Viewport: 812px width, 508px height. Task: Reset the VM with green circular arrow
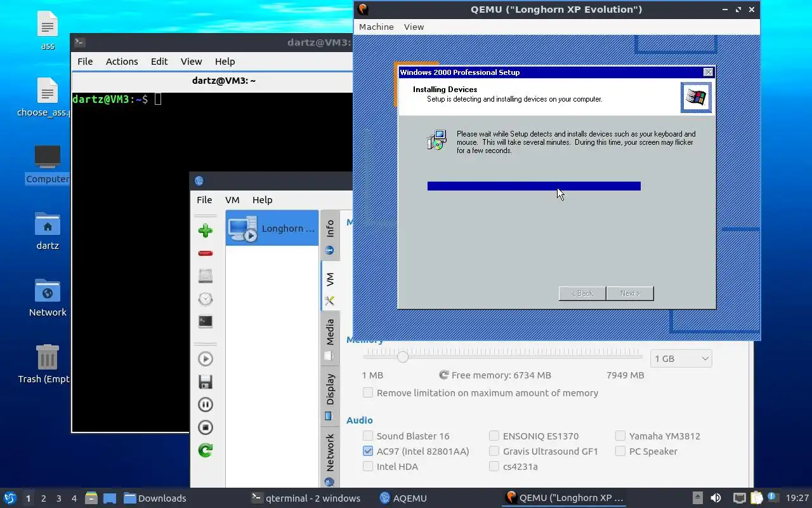(x=205, y=450)
